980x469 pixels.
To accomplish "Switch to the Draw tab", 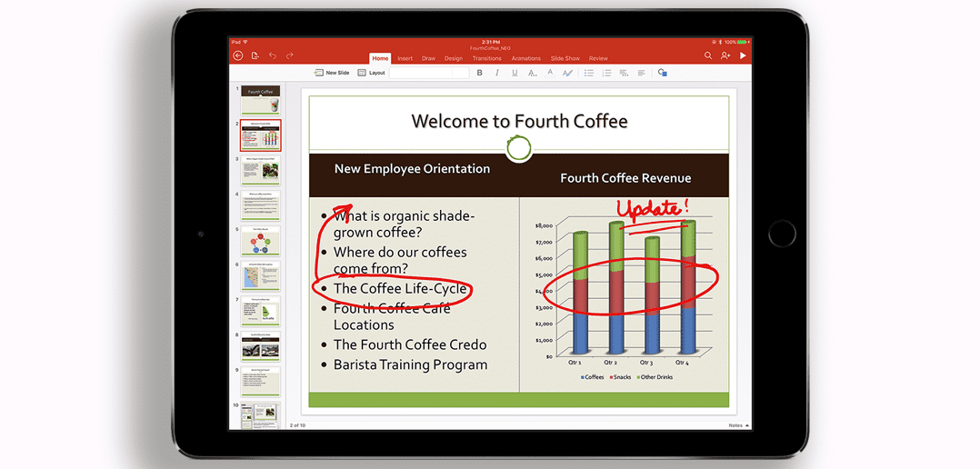I will 428,58.
